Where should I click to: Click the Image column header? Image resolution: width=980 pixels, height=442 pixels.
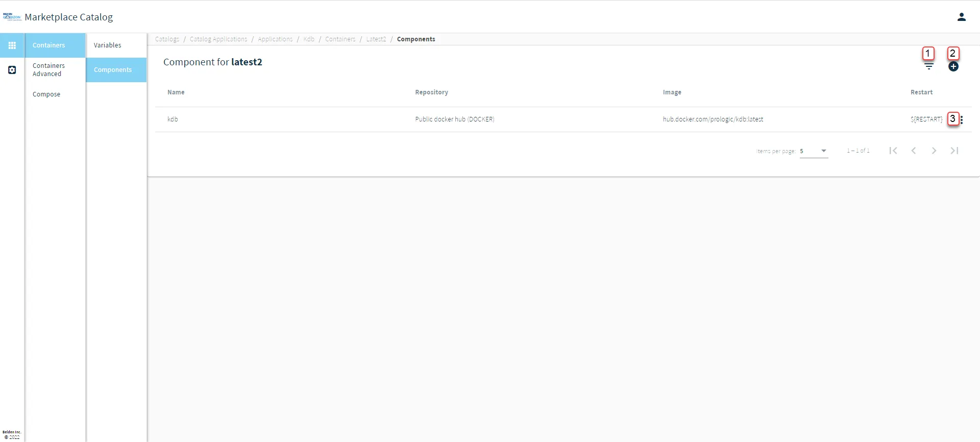coord(672,92)
